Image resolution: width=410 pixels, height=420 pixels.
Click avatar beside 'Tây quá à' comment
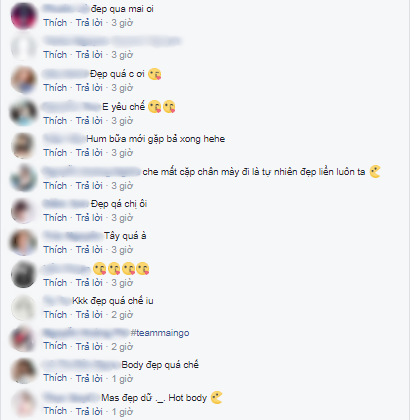(23, 243)
